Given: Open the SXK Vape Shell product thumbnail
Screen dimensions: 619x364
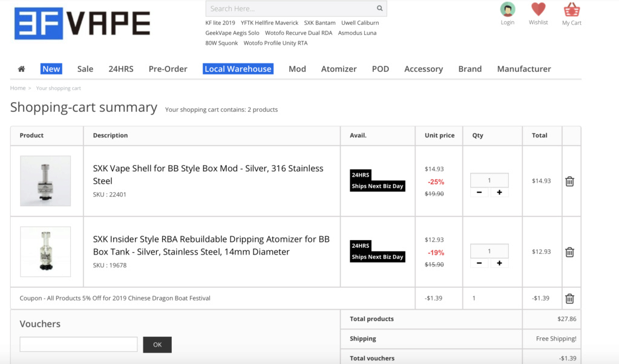Looking at the screenshot, I should [x=45, y=181].
